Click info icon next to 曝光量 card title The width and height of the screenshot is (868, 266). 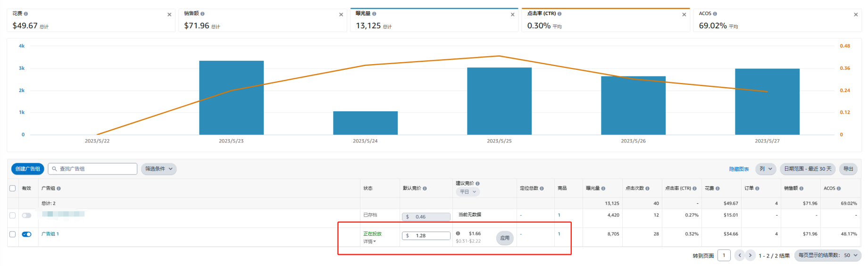(374, 14)
